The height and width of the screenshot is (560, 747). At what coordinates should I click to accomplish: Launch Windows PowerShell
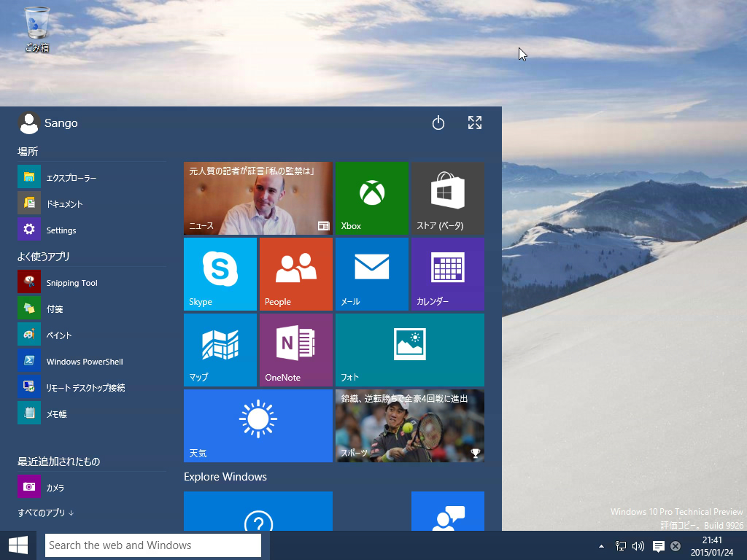[x=91, y=361]
